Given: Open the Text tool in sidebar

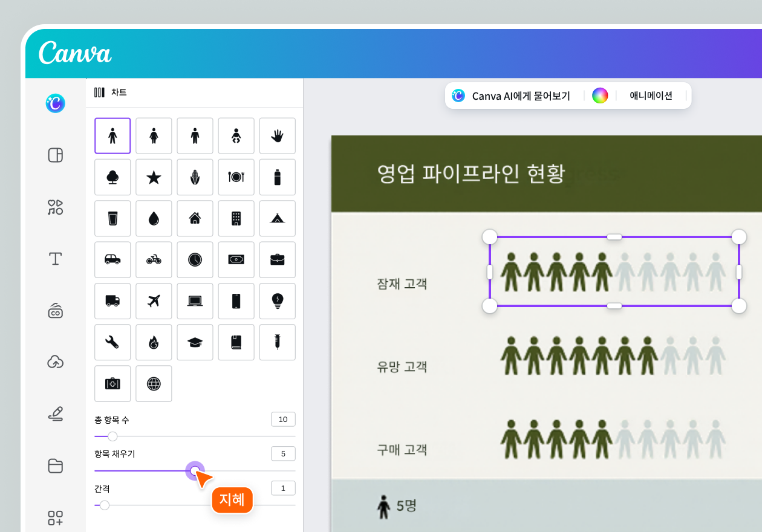Looking at the screenshot, I should click(x=55, y=259).
